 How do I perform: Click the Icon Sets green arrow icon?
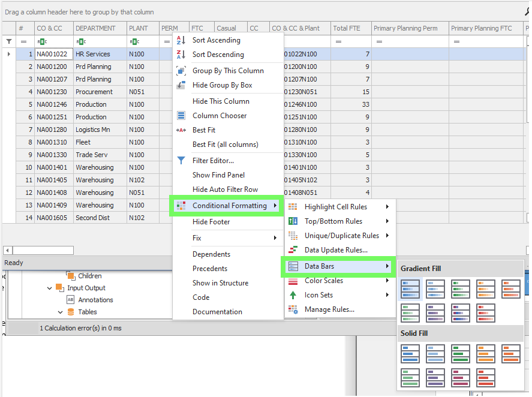click(293, 295)
